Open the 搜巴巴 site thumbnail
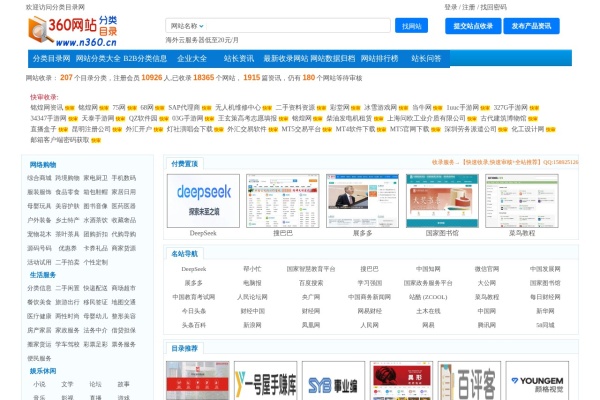 [283, 201]
